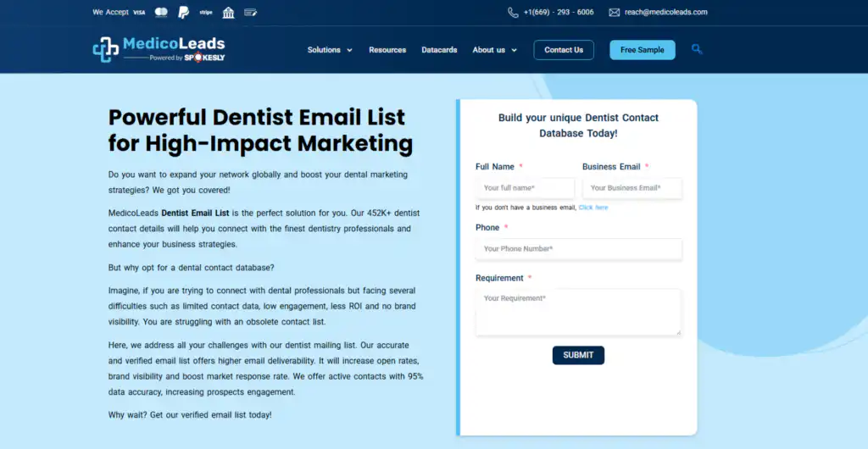This screenshot has width=868, height=449.
Task: Open the Datacards menu item
Action: [439, 50]
